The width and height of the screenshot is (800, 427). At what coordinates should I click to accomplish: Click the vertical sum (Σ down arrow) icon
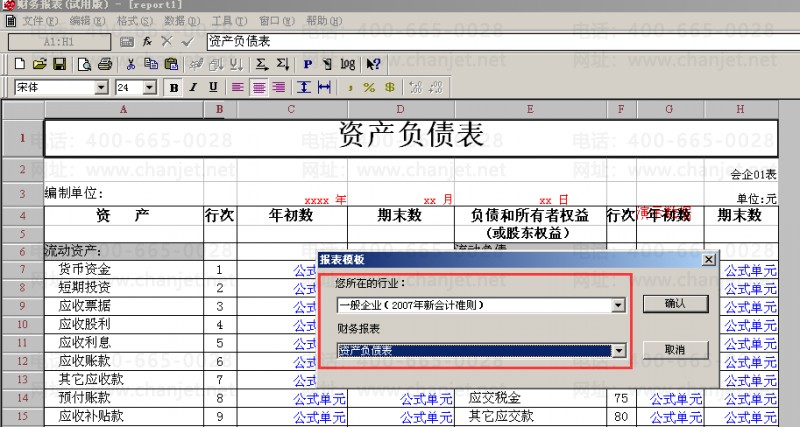pos(283,64)
